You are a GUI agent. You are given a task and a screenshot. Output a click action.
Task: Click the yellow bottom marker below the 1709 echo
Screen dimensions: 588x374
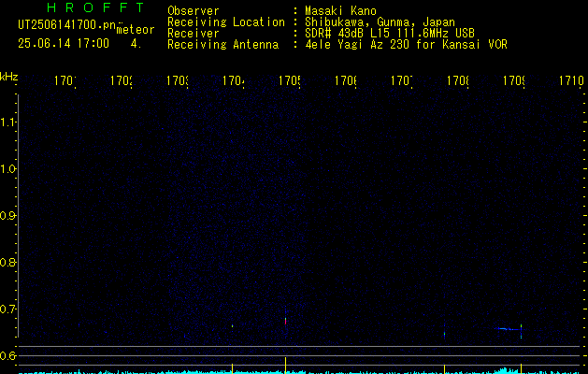(x=522, y=368)
